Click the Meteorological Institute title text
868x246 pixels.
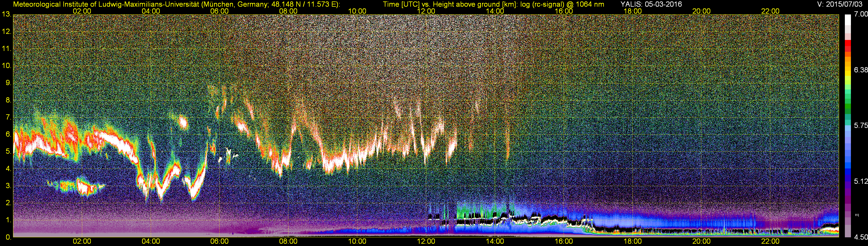click(176, 4)
